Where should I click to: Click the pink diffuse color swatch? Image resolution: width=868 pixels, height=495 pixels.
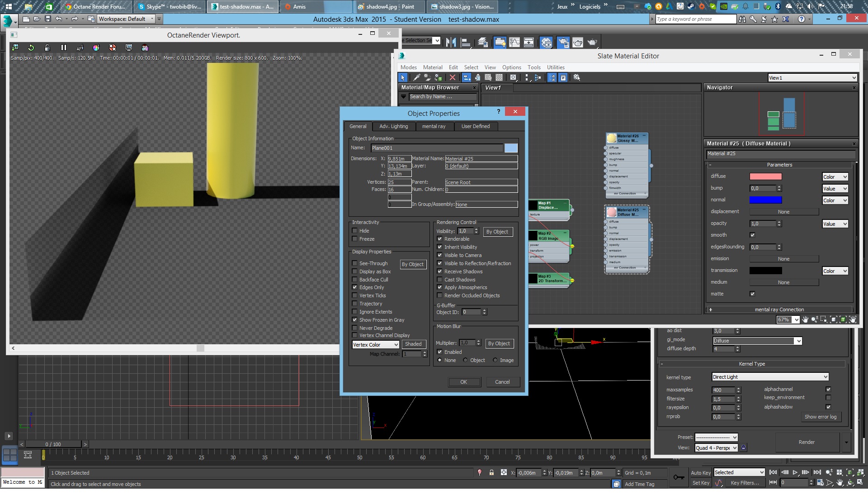(765, 176)
